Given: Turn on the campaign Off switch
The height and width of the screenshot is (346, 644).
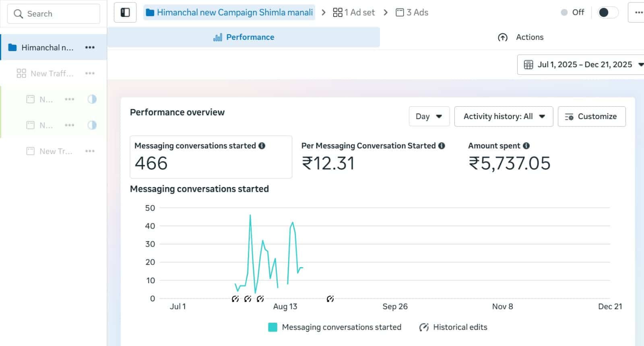Looking at the screenshot, I should click(x=607, y=12).
